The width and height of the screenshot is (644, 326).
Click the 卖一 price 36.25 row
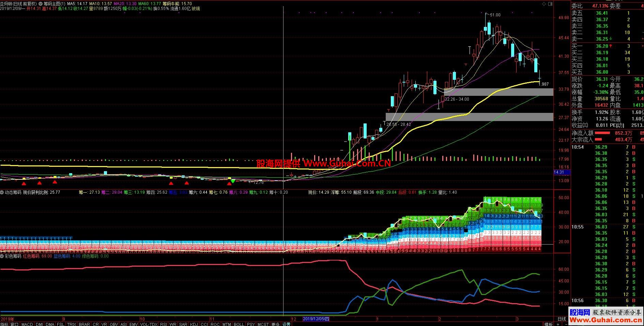click(607, 39)
